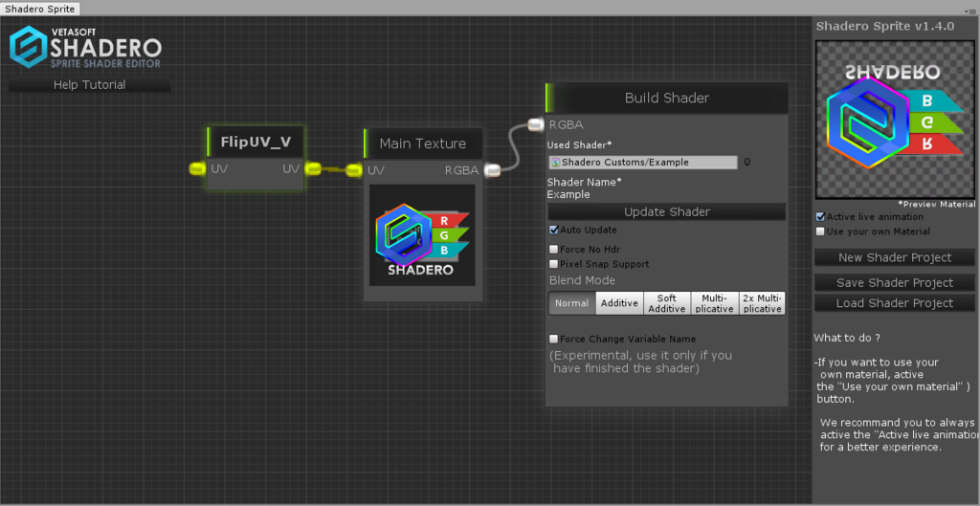Select the Shadero Sprite tab
Viewport: 980px width, 506px height.
coord(40,8)
